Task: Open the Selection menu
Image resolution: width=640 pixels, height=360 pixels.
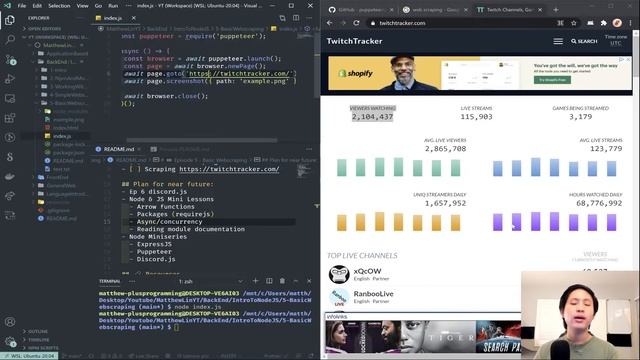Action: pos(59,6)
